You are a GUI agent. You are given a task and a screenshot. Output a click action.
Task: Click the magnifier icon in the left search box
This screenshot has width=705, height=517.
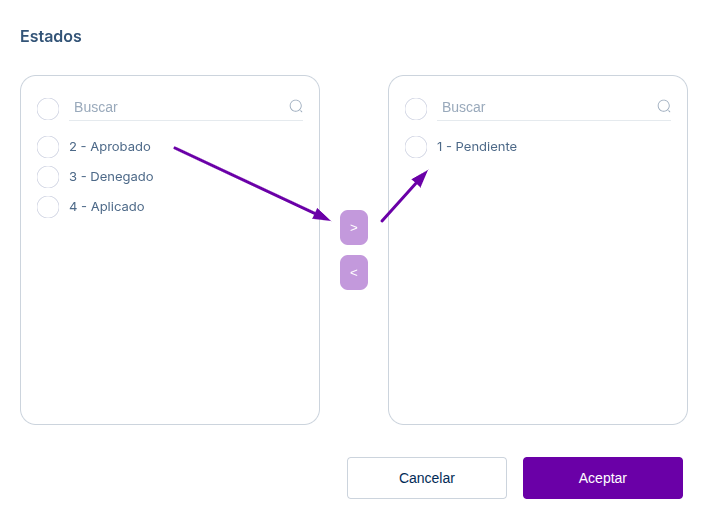click(x=296, y=106)
